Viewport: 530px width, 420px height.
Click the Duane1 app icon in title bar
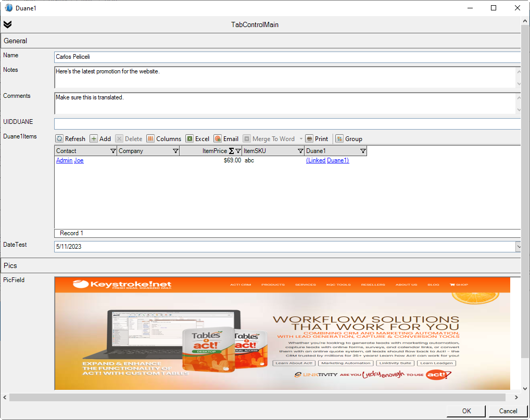8,8
